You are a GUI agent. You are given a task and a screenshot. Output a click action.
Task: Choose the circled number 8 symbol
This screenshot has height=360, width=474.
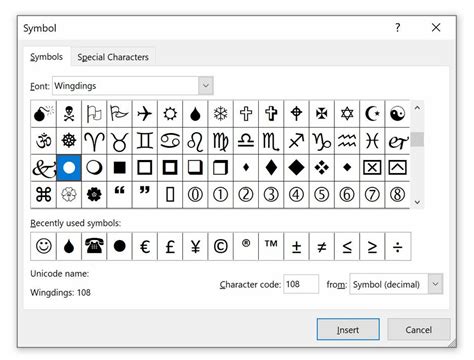tap(397, 195)
